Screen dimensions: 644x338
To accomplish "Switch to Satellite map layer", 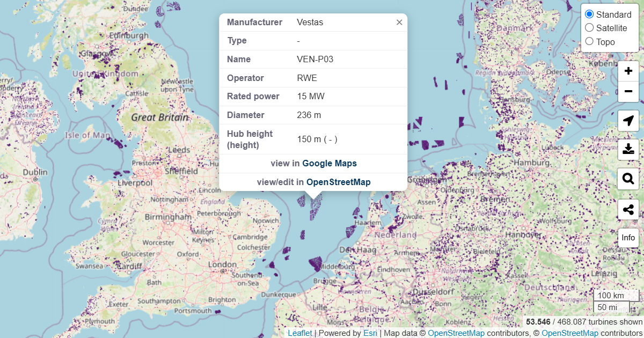I will point(589,28).
